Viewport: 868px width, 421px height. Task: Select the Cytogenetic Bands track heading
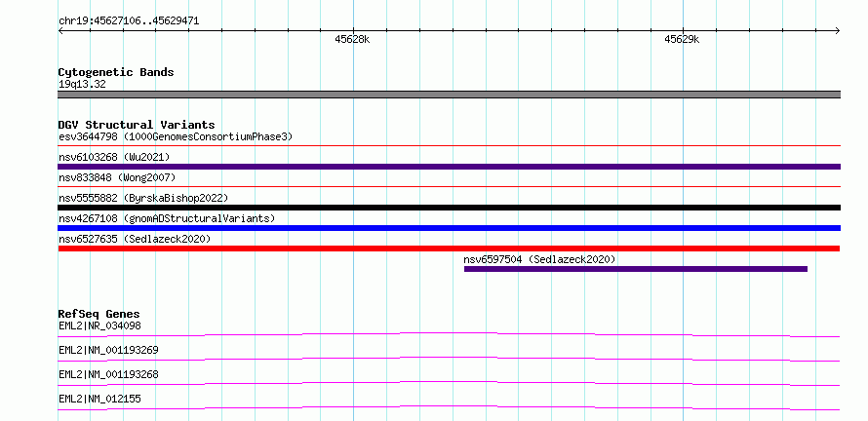[x=116, y=72]
